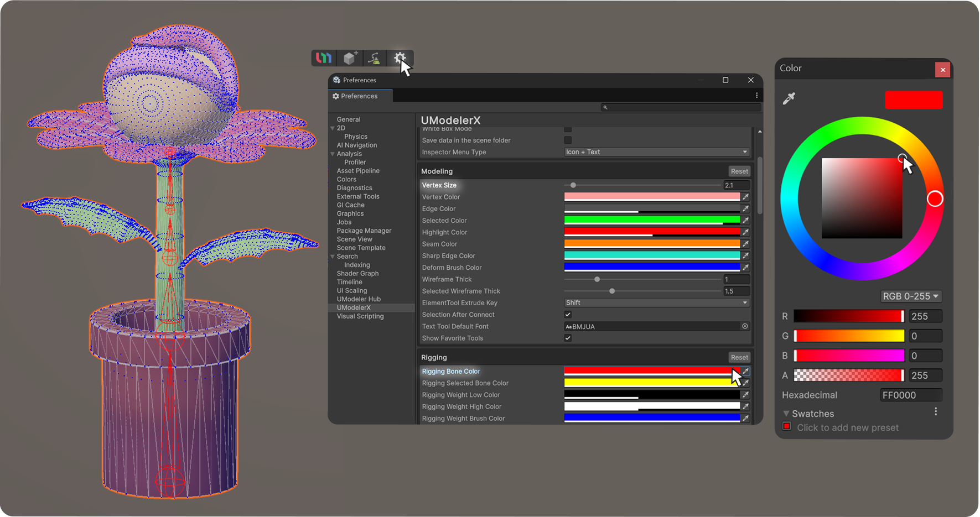Select the Scene View section
The height and width of the screenshot is (517, 980).
(x=354, y=239)
